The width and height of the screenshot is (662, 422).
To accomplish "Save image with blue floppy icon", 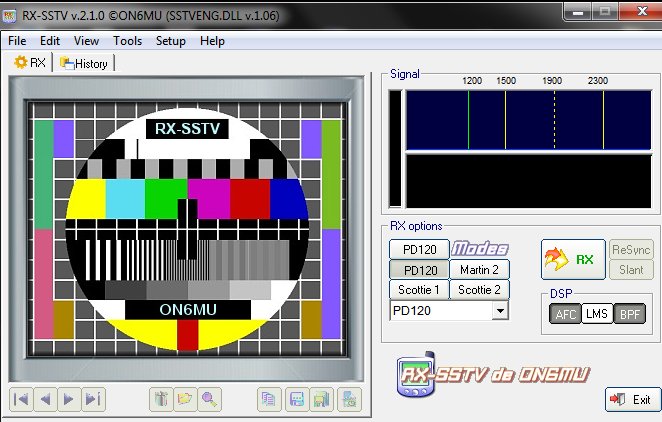I will point(297,399).
